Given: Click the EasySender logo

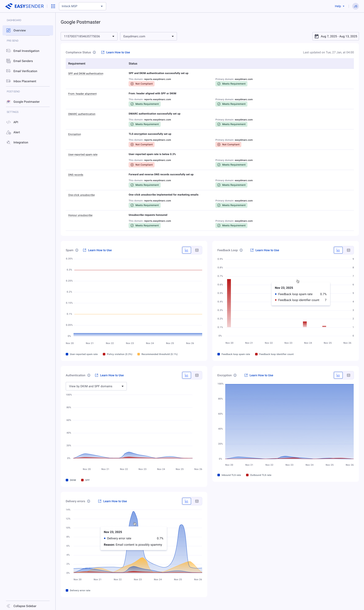Looking at the screenshot, I should pos(24,6).
